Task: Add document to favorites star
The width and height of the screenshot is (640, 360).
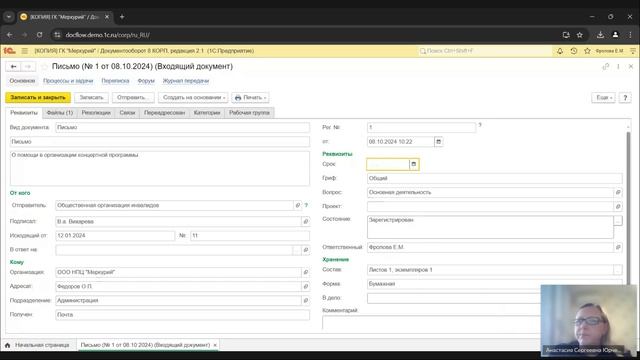Action: (x=44, y=67)
